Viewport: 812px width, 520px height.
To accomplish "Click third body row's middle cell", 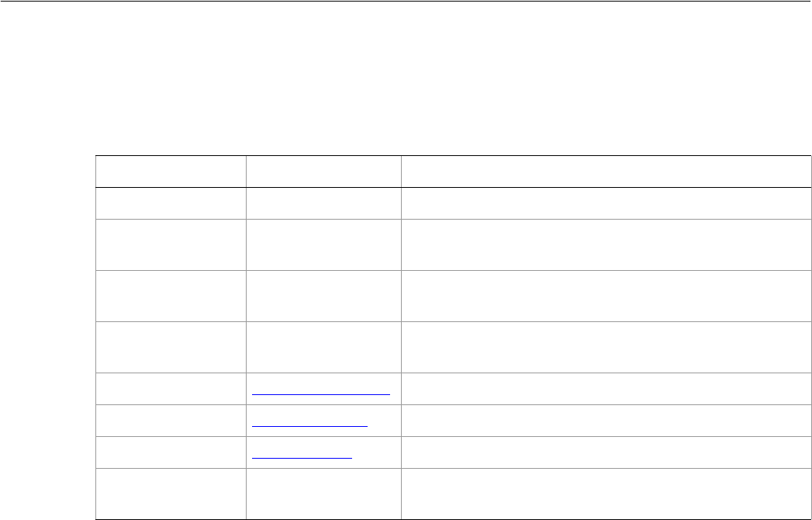I will tap(323, 296).
